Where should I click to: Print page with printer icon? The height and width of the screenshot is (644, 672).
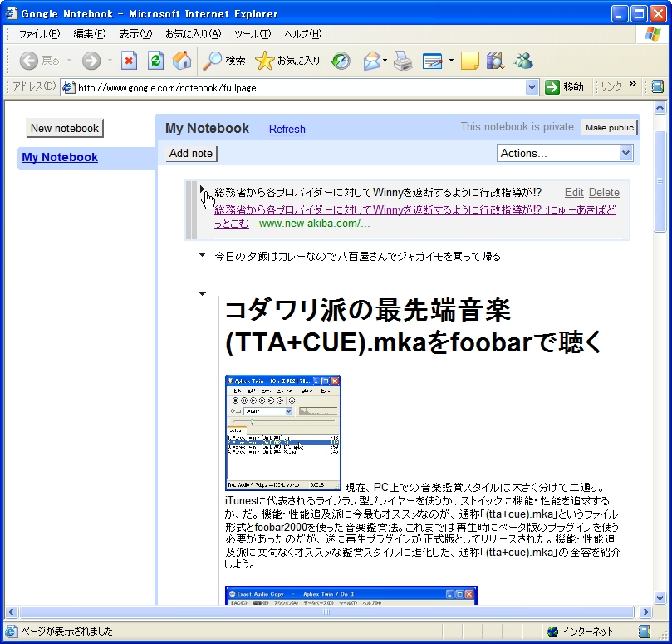tap(403, 61)
